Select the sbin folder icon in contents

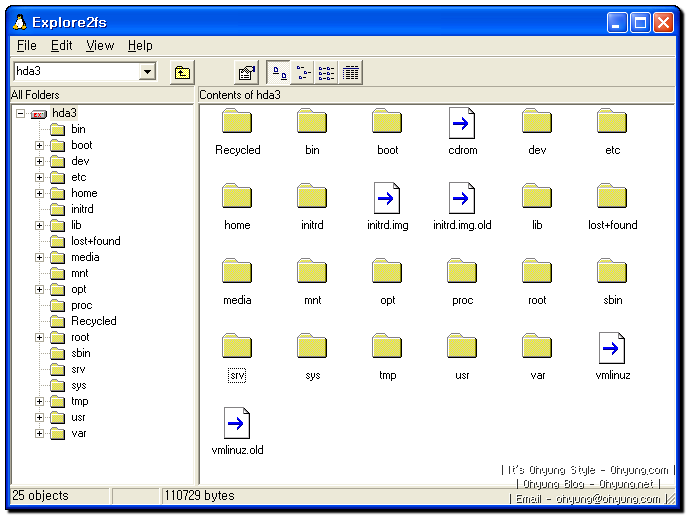pyautogui.click(x=612, y=271)
